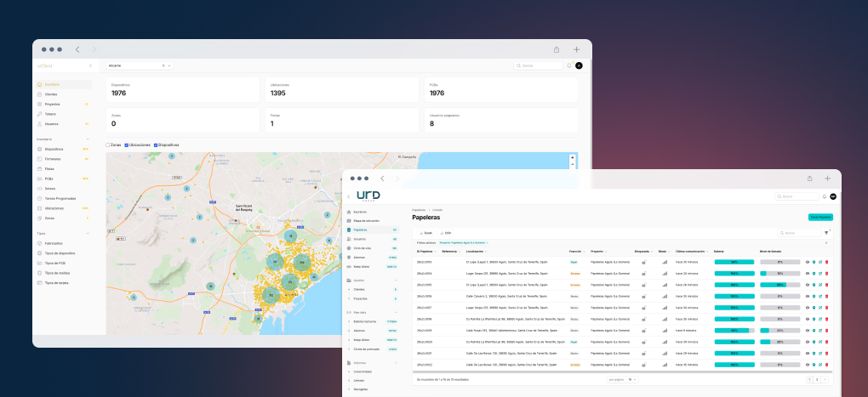Open the Alicante client dropdown
868x397 pixels.
pos(140,65)
